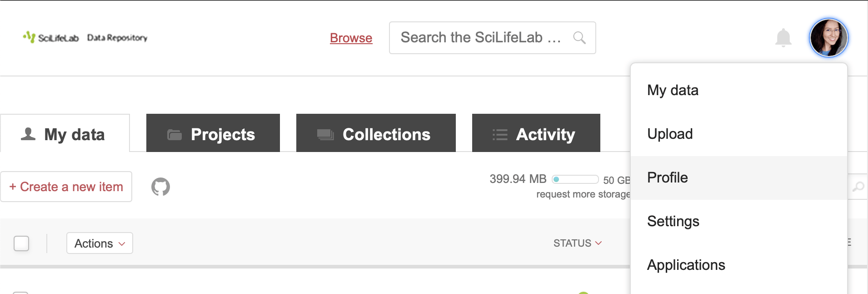The image size is (868, 294).
Task: Click the storage usage progress bar
Action: (575, 179)
